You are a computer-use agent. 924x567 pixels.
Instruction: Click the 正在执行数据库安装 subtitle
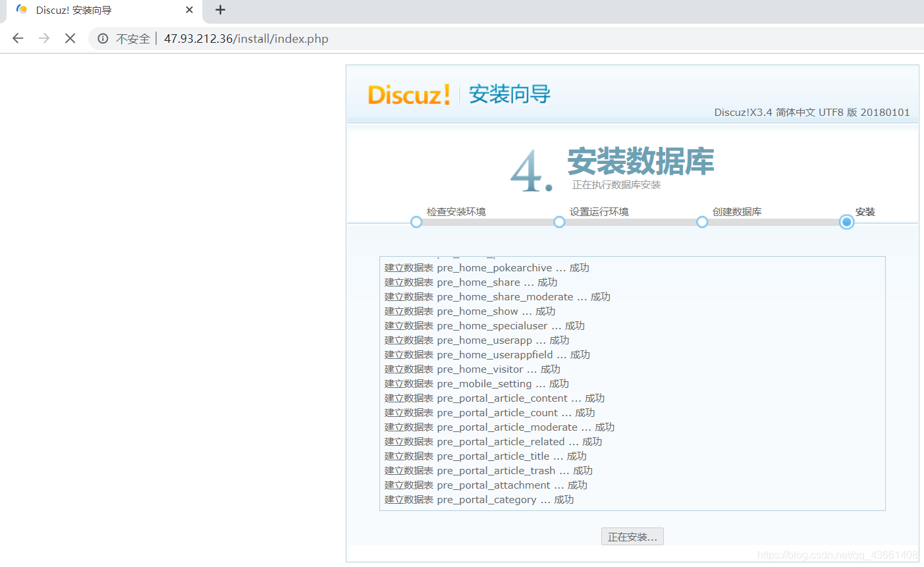point(616,185)
